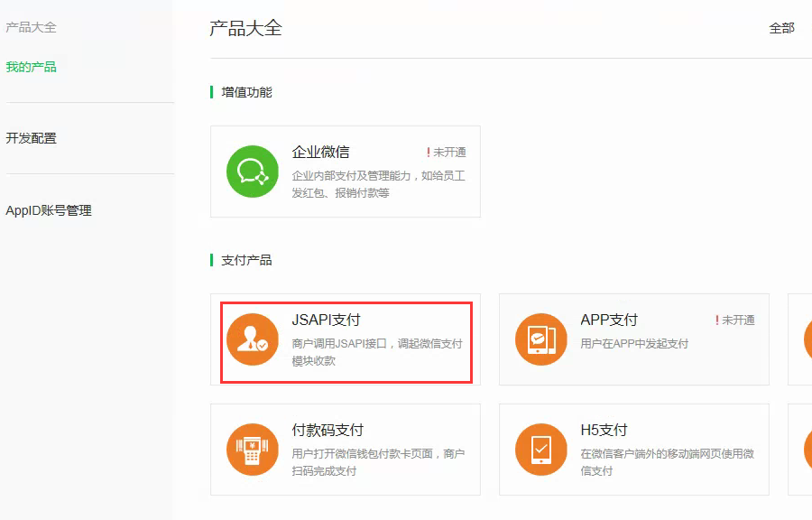The height and width of the screenshot is (520, 812).
Task: Click the green 企业微信 chat bubble icon
Action: (x=253, y=171)
